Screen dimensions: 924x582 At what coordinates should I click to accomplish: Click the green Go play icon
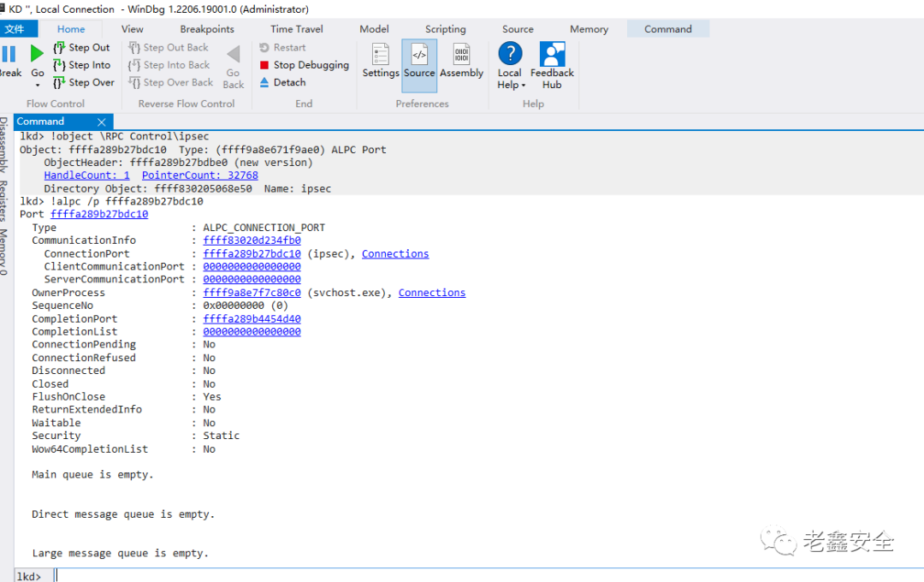click(37, 54)
